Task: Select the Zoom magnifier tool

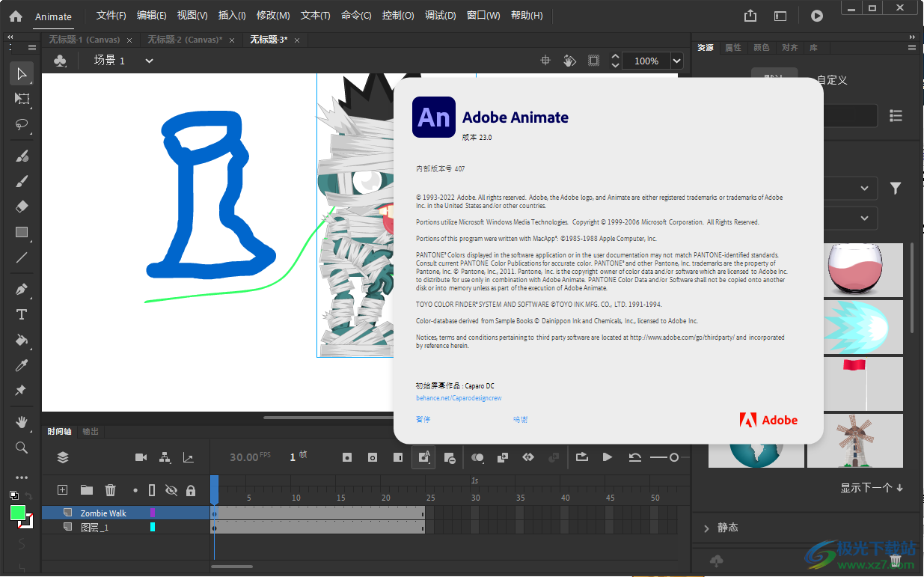Action: coord(22,448)
